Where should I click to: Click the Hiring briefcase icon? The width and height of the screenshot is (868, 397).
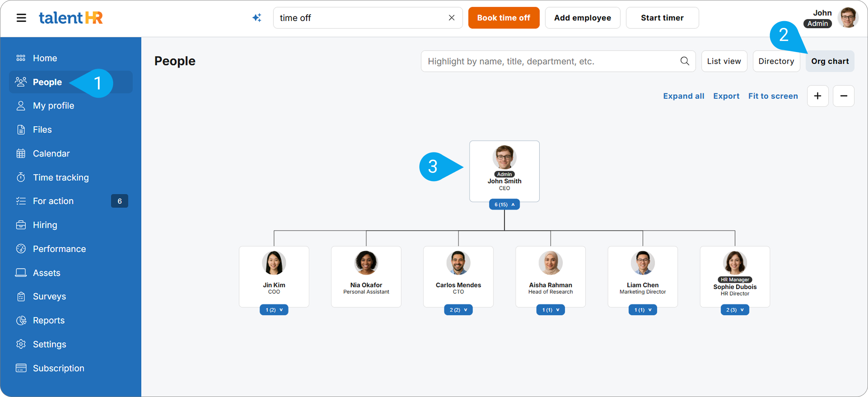(21, 225)
